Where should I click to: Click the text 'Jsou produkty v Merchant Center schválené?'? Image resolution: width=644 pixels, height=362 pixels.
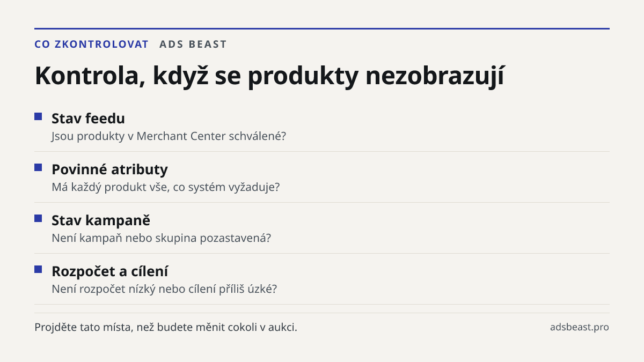pos(169,136)
